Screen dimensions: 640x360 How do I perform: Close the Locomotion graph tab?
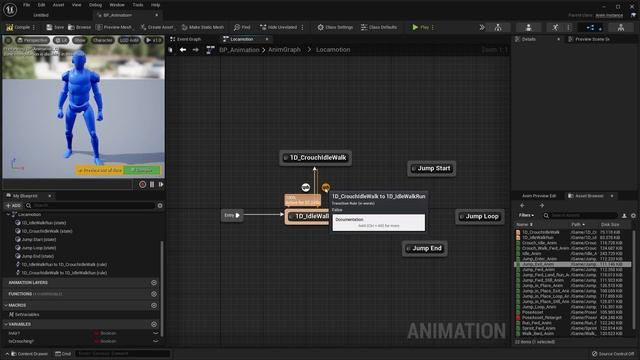click(267, 39)
